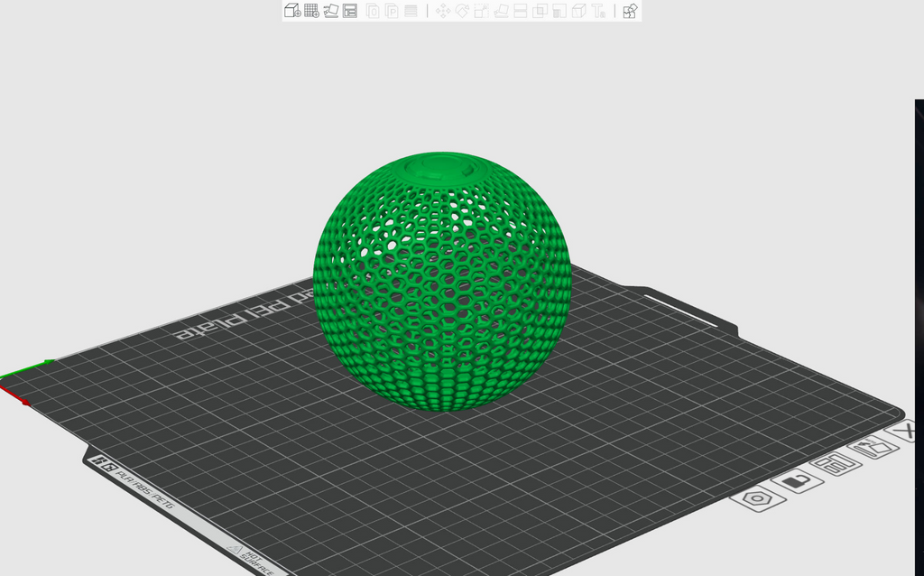Image resolution: width=924 pixels, height=576 pixels.
Task: Add a new plate with grid-plus icon
Action: coord(311,11)
